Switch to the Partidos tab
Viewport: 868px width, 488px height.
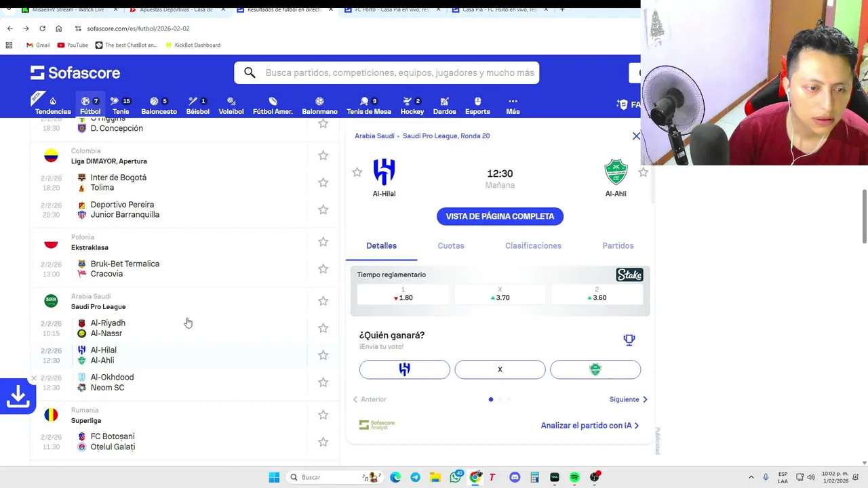(x=618, y=245)
